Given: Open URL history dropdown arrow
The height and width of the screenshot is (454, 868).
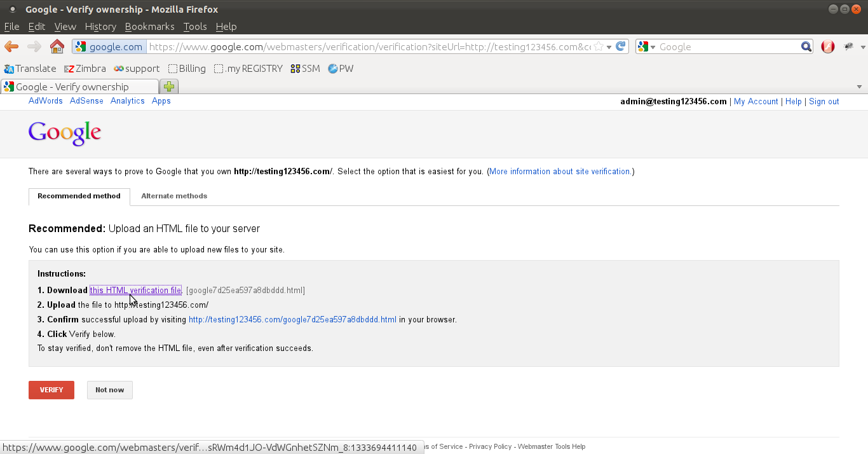Looking at the screenshot, I should [x=609, y=47].
